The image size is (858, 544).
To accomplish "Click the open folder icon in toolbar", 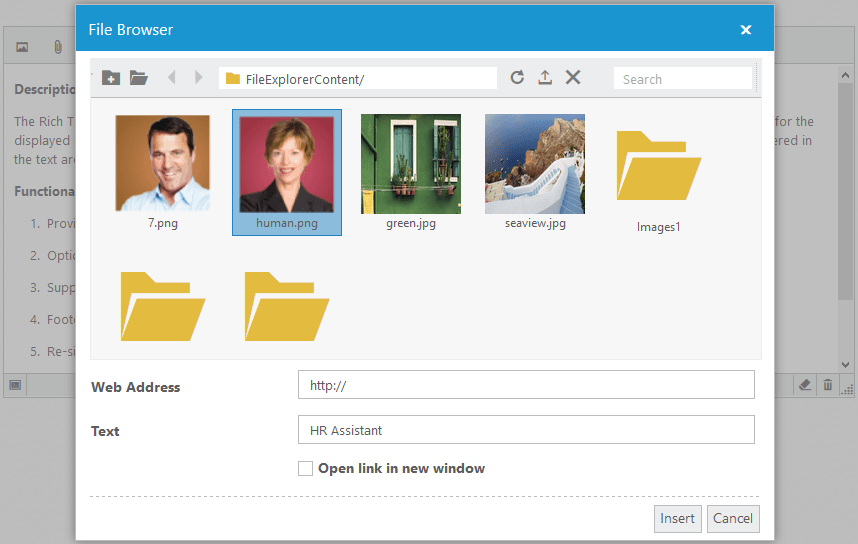I will pyautogui.click(x=139, y=78).
